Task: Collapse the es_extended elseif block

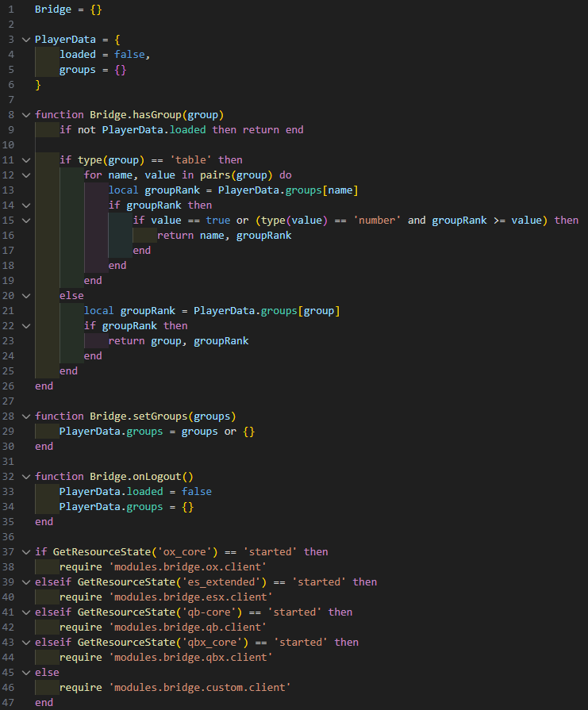Action: pos(26,581)
